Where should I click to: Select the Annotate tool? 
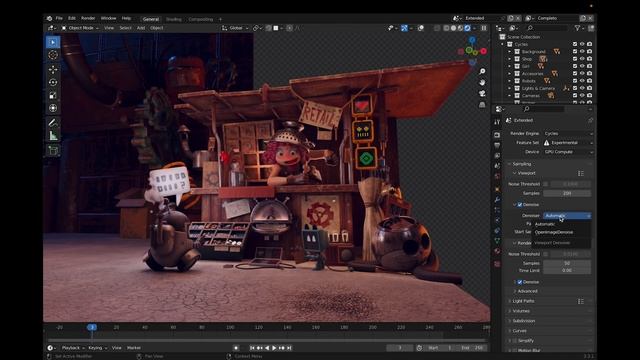pyautogui.click(x=53, y=122)
